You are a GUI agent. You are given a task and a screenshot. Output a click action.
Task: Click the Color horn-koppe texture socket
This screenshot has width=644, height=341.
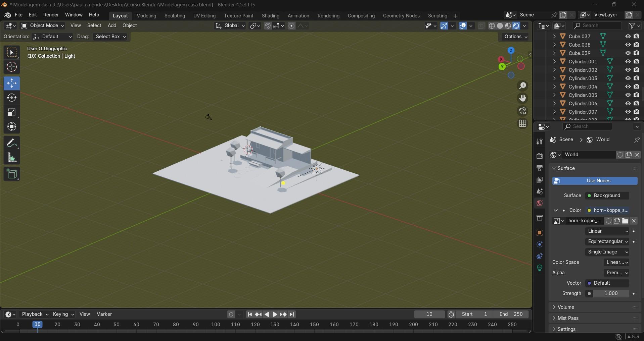607,210
